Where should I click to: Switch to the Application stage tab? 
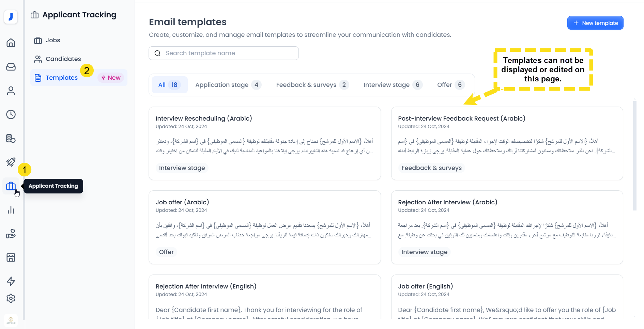228,85
